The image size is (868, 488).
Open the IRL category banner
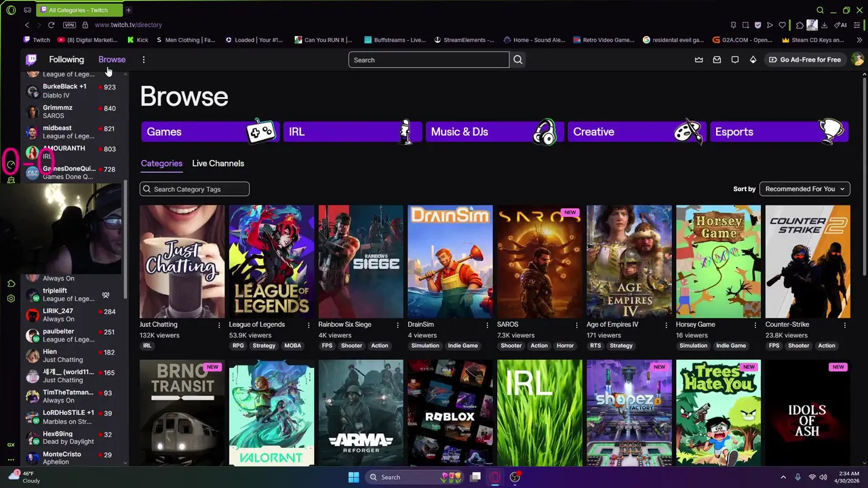352,131
